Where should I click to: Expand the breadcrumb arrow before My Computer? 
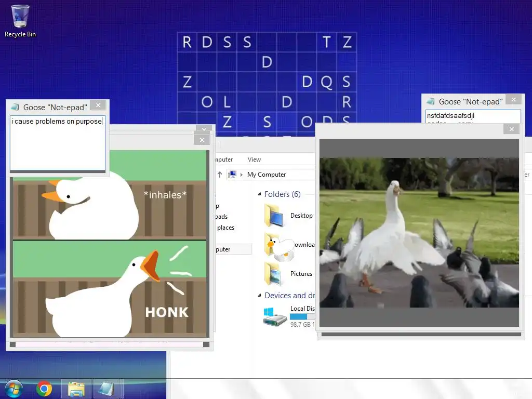[x=242, y=175]
